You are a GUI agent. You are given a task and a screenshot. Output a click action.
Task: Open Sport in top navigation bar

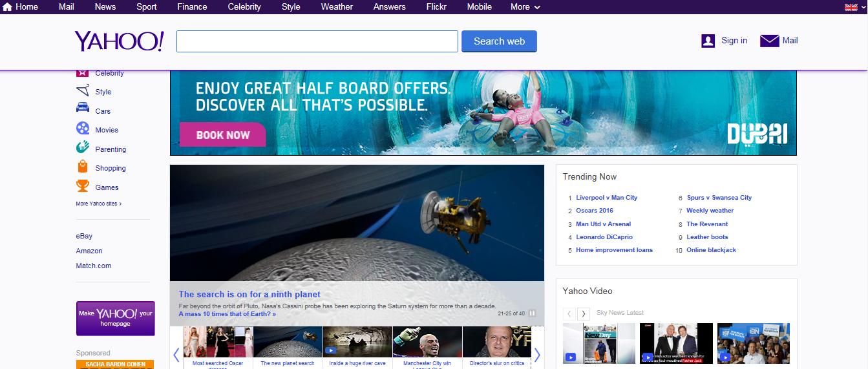147,6
